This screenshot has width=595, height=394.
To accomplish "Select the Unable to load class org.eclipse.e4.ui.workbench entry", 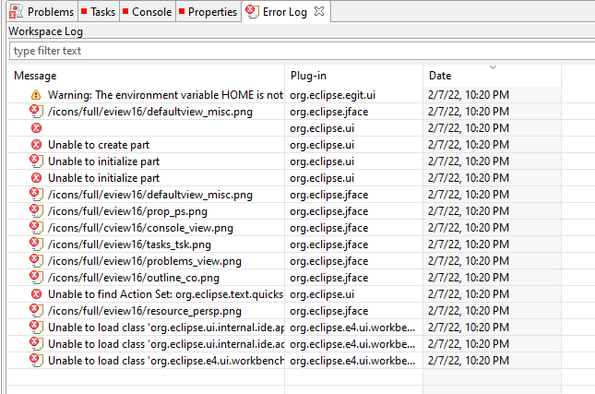I will pyautogui.click(x=165, y=361).
